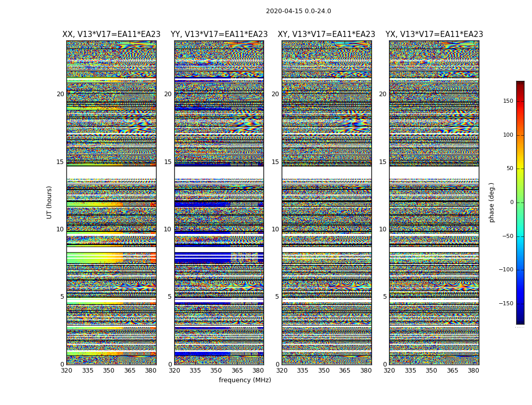The width and height of the screenshot is (532, 405).
Task: Click the 20 hour tick beside YX panel
Action: [383, 94]
